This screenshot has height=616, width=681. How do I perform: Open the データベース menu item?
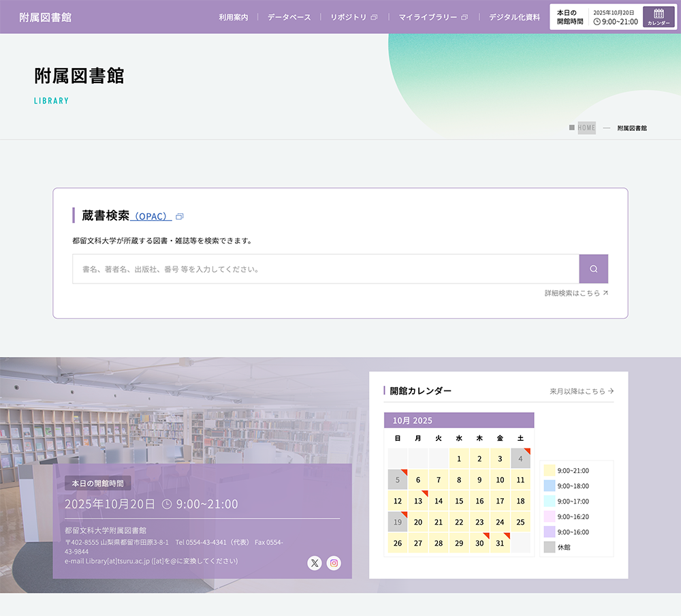(x=289, y=17)
